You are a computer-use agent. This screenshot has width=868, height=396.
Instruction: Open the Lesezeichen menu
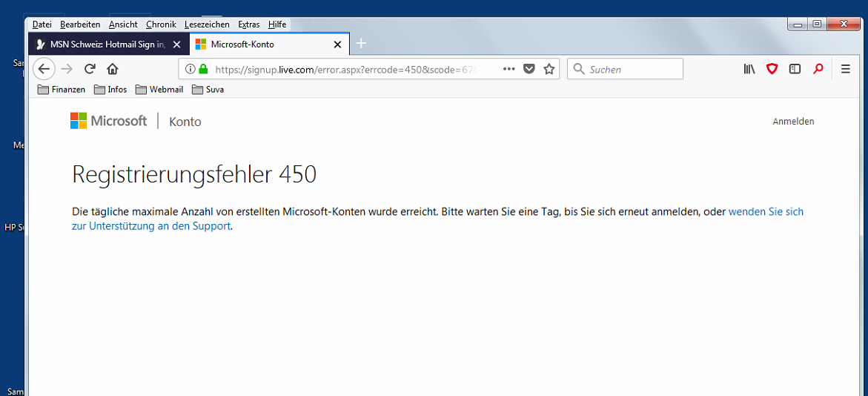click(207, 24)
